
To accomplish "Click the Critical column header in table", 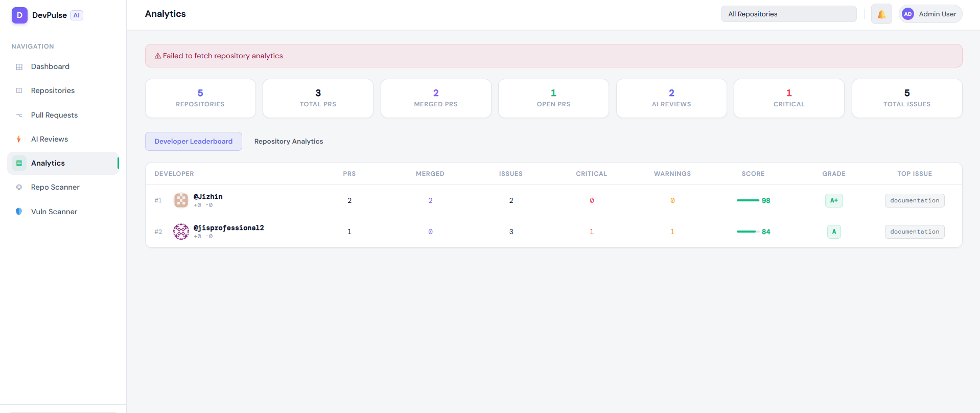I will [x=592, y=174].
